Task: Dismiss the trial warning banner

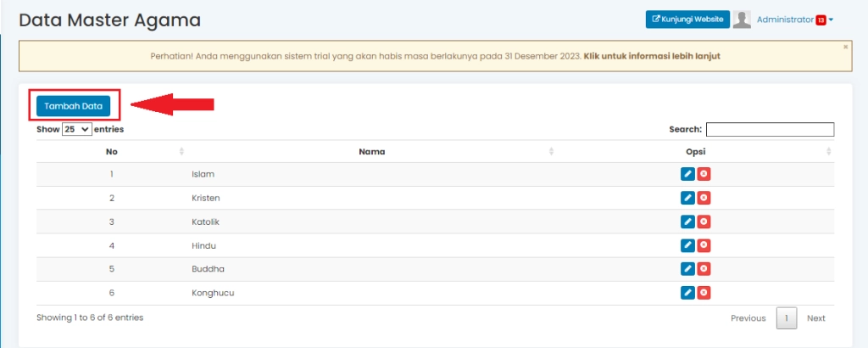Action: click(845, 48)
